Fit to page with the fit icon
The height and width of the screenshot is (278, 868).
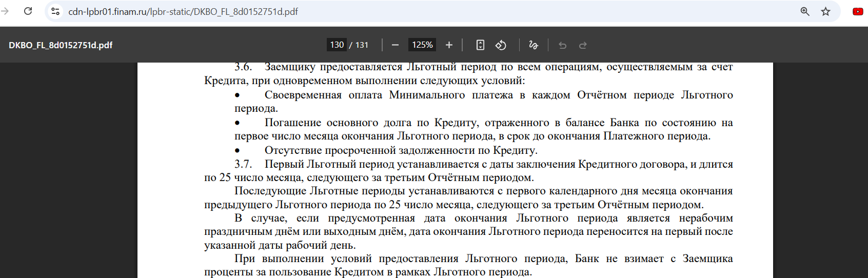[x=480, y=45]
